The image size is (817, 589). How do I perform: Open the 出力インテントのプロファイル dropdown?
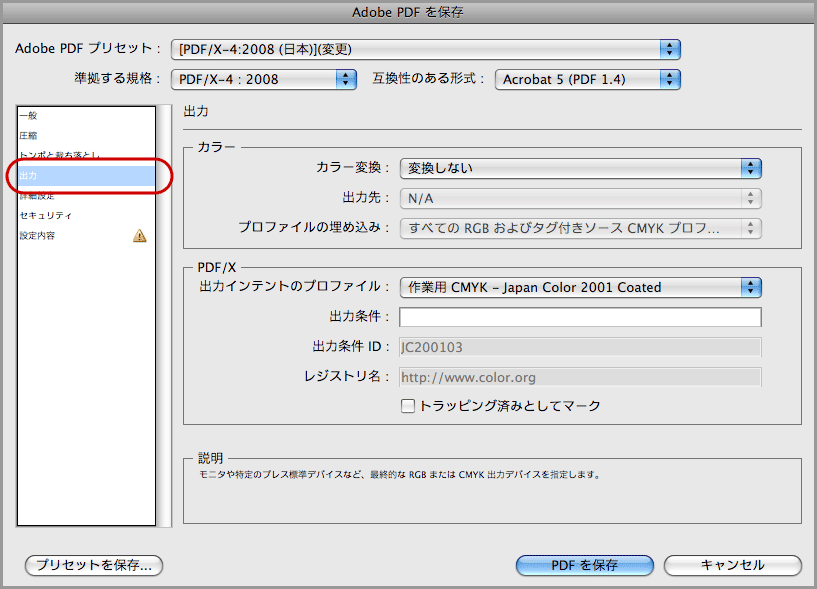point(580,287)
